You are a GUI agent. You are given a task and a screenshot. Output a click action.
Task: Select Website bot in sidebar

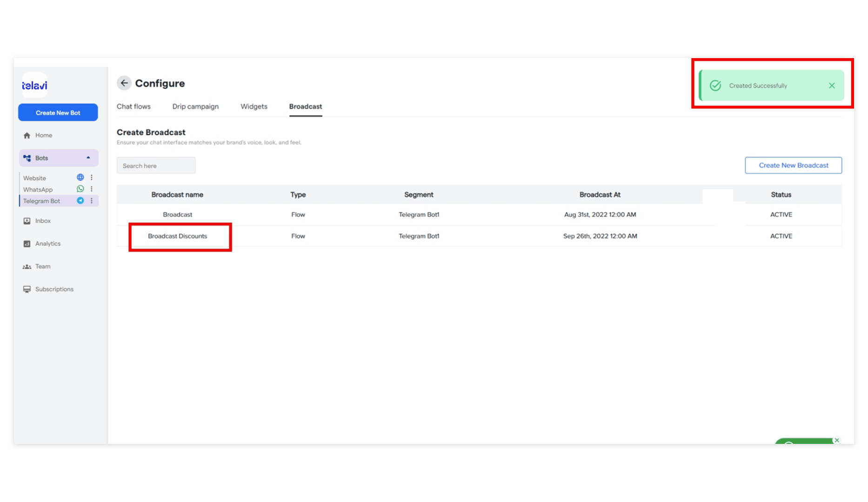click(34, 178)
